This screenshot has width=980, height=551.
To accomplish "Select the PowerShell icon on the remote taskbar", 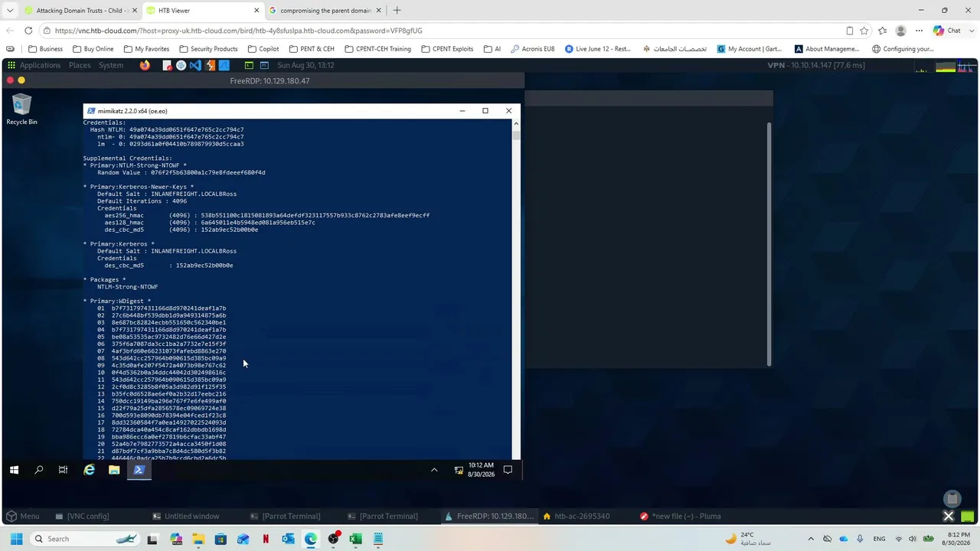I will click(139, 470).
